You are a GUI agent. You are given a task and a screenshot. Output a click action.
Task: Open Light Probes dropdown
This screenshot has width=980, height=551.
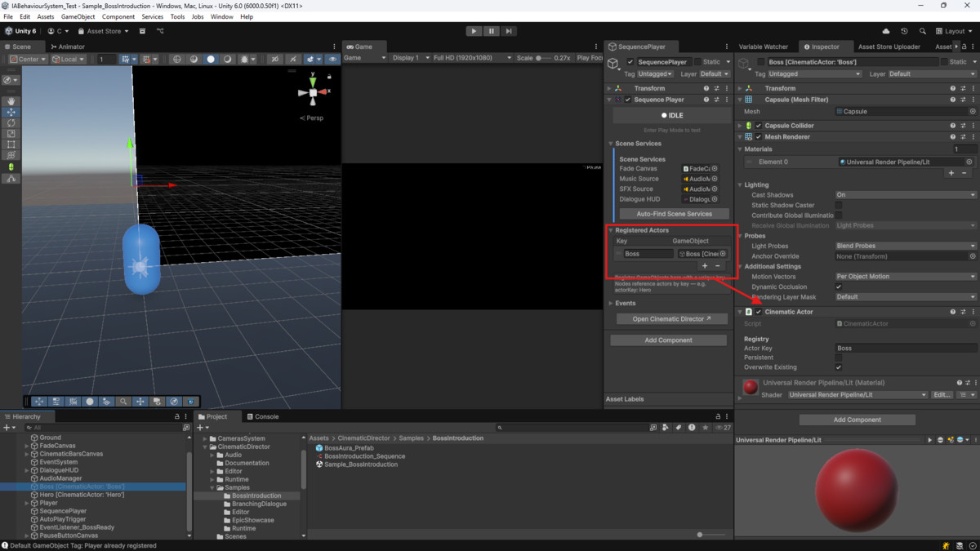pyautogui.click(x=905, y=246)
